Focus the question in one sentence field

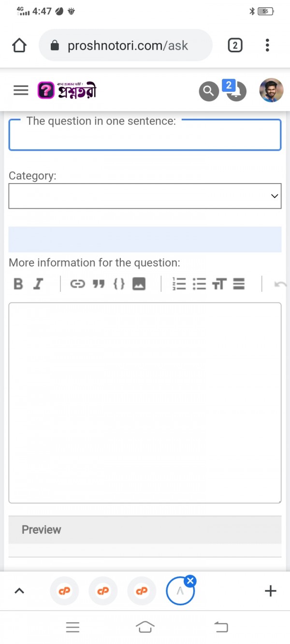145,137
